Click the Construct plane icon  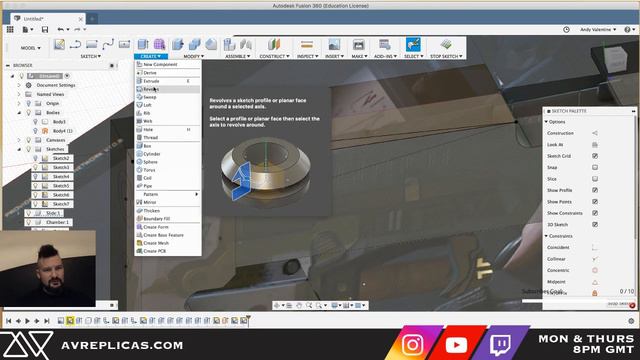[x=274, y=44]
